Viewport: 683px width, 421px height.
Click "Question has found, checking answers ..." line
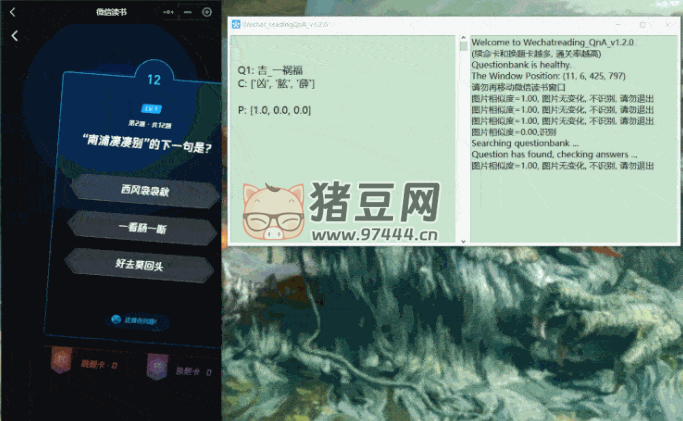[554, 154]
